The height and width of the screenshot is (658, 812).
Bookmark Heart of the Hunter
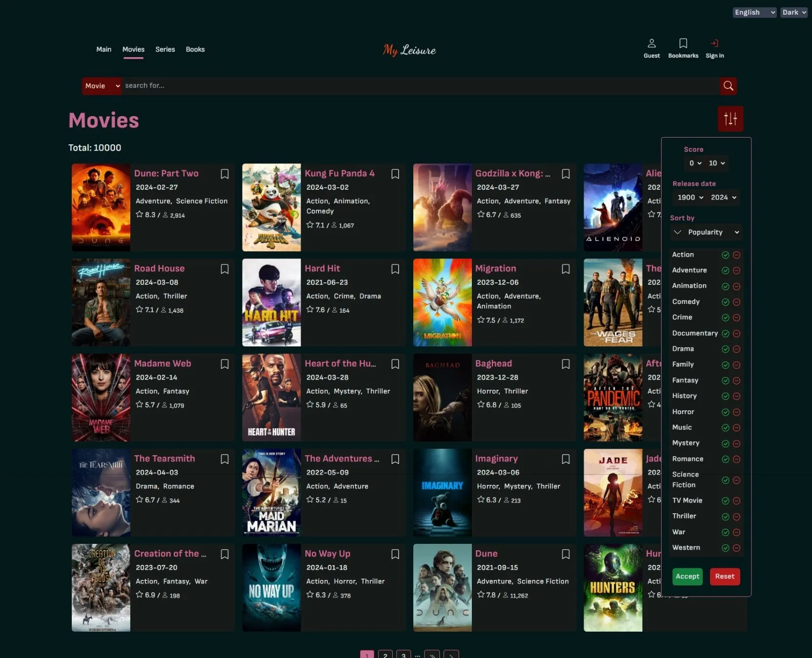click(x=395, y=364)
